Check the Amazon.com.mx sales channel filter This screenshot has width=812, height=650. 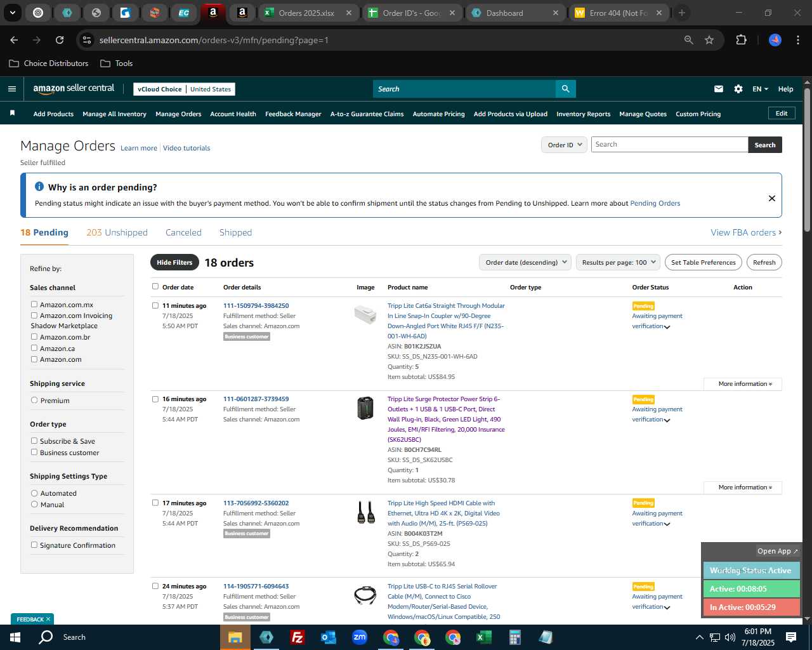(34, 304)
